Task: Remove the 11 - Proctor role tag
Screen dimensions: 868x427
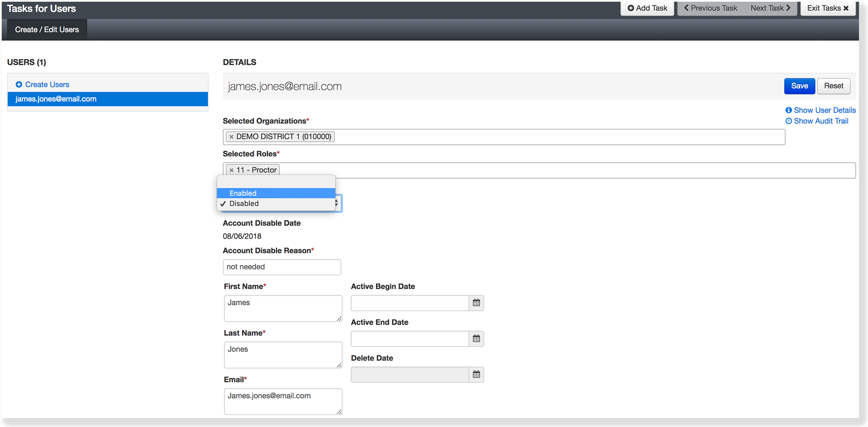Action: tap(231, 170)
